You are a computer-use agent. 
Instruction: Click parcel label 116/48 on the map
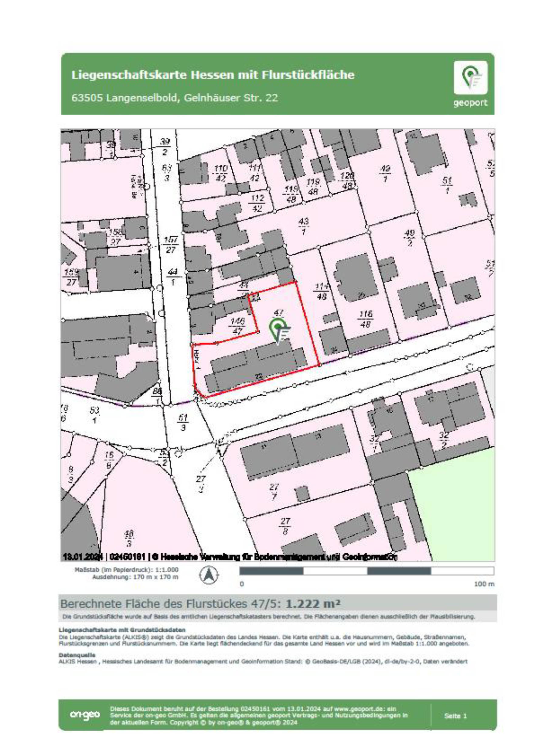(x=366, y=319)
